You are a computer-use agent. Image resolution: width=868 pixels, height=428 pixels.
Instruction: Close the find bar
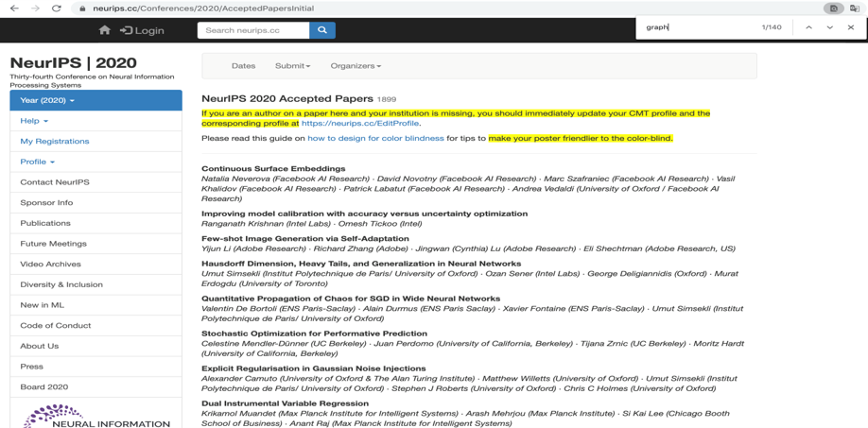click(851, 27)
